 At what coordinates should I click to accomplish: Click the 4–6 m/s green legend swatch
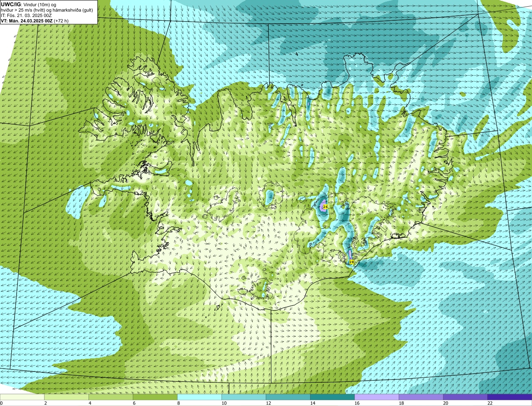click(111, 397)
